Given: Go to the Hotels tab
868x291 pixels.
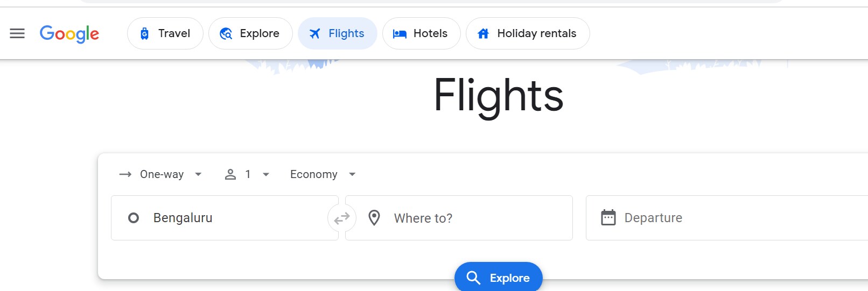Looking at the screenshot, I should (421, 33).
